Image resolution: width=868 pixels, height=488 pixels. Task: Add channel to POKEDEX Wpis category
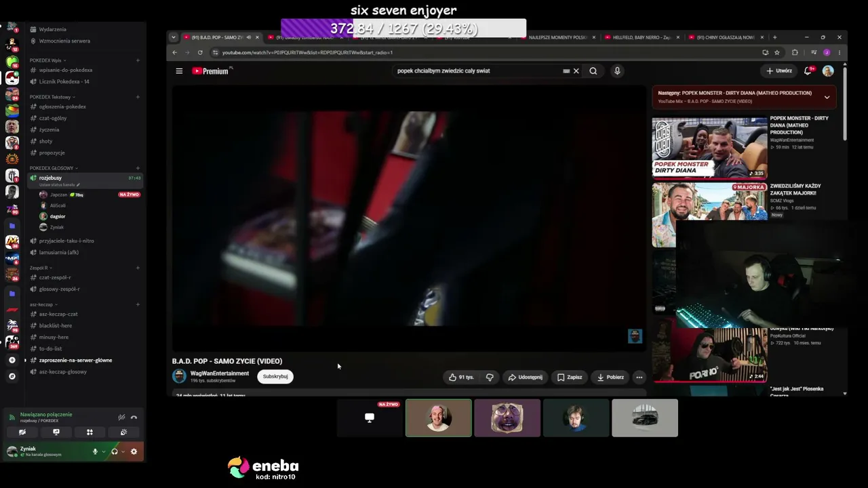pos(138,60)
